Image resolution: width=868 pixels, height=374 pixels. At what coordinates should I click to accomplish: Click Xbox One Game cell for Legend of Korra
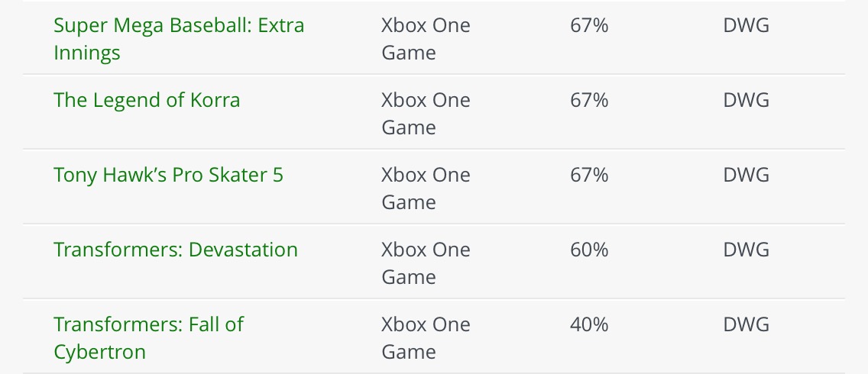(x=426, y=114)
